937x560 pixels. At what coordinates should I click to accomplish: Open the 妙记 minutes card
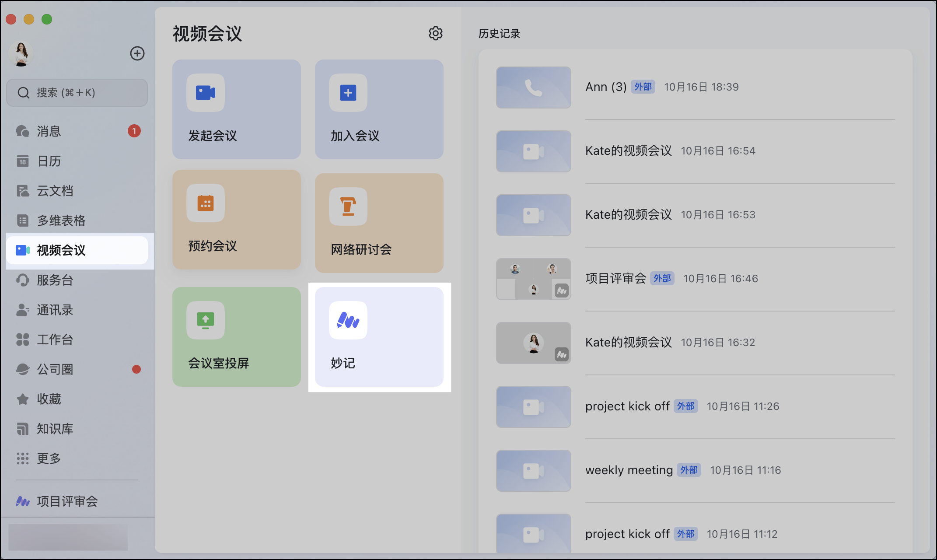pyautogui.click(x=379, y=337)
